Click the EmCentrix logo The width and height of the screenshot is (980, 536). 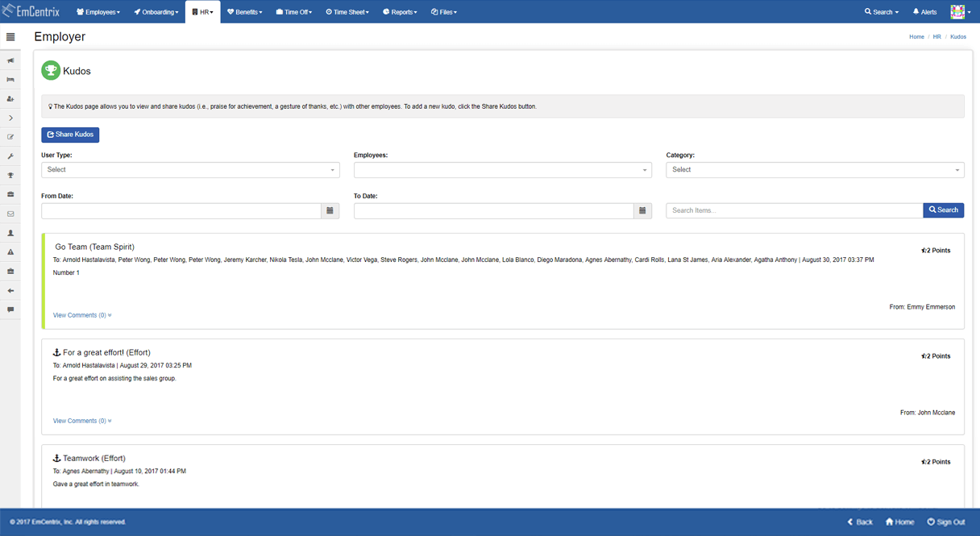pyautogui.click(x=31, y=11)
